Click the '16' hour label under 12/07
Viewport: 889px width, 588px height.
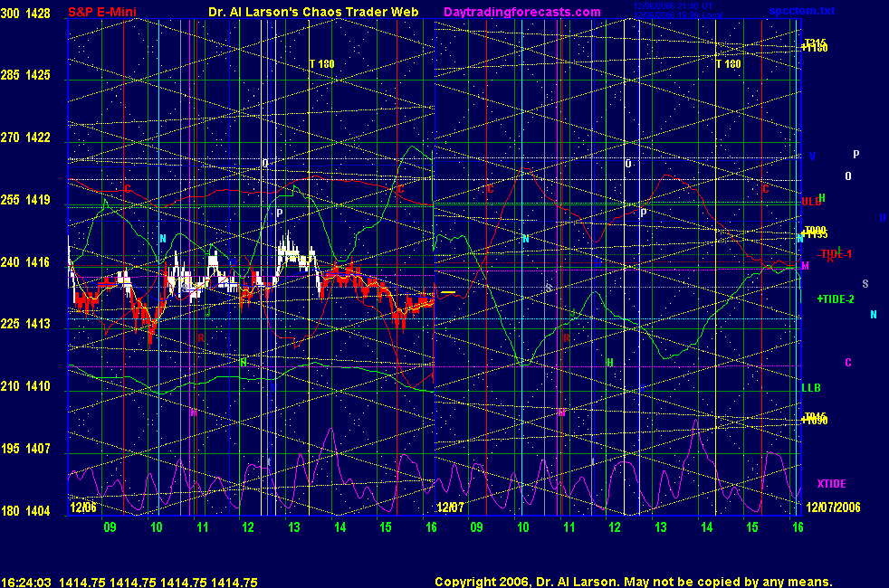tap(798, 527)
